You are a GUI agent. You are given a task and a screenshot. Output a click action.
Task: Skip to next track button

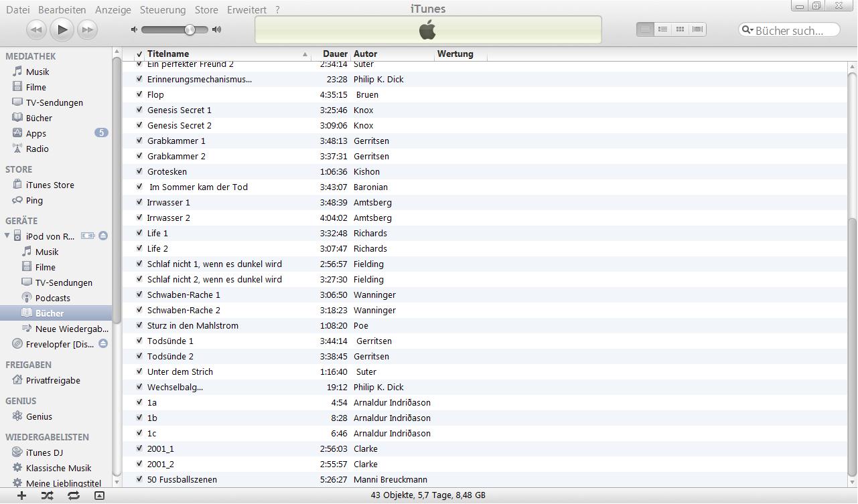coord(87,29)
